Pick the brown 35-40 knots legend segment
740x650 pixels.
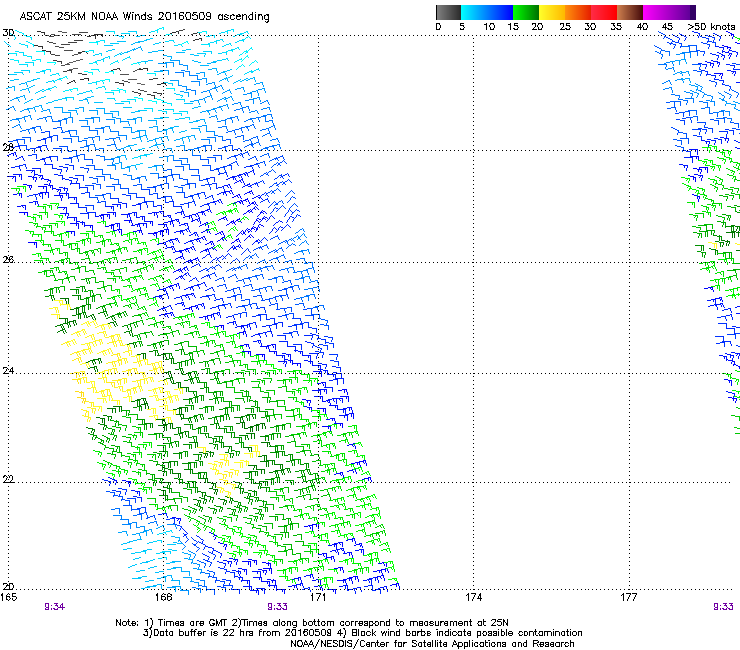tap(630, 12)
